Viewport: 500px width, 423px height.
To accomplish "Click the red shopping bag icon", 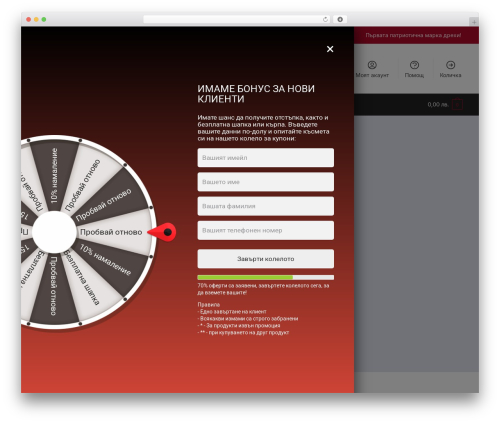I will (457, 104).
